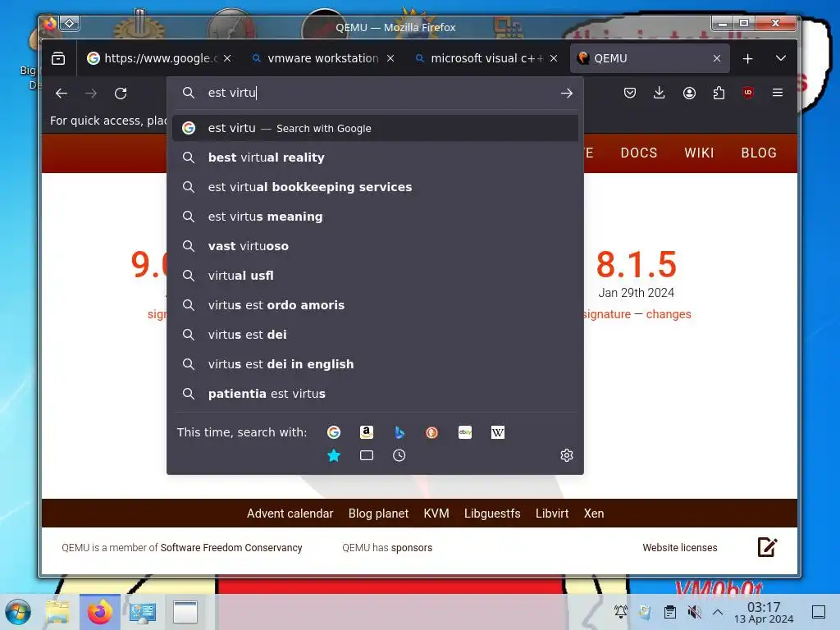Search this time with Wikipedia
The width and height of the screenshot is (840, 630).
coord(498,432)
